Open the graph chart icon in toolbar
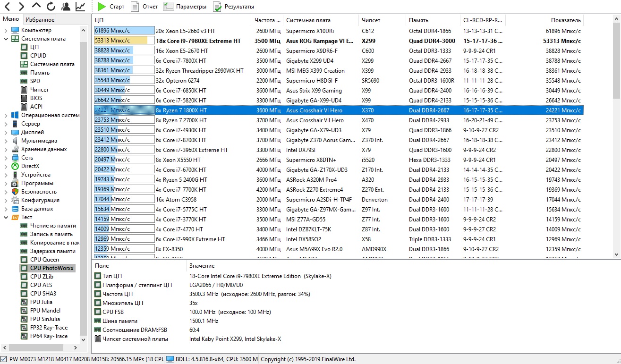 pyautogui.click(x=80, y=7)
